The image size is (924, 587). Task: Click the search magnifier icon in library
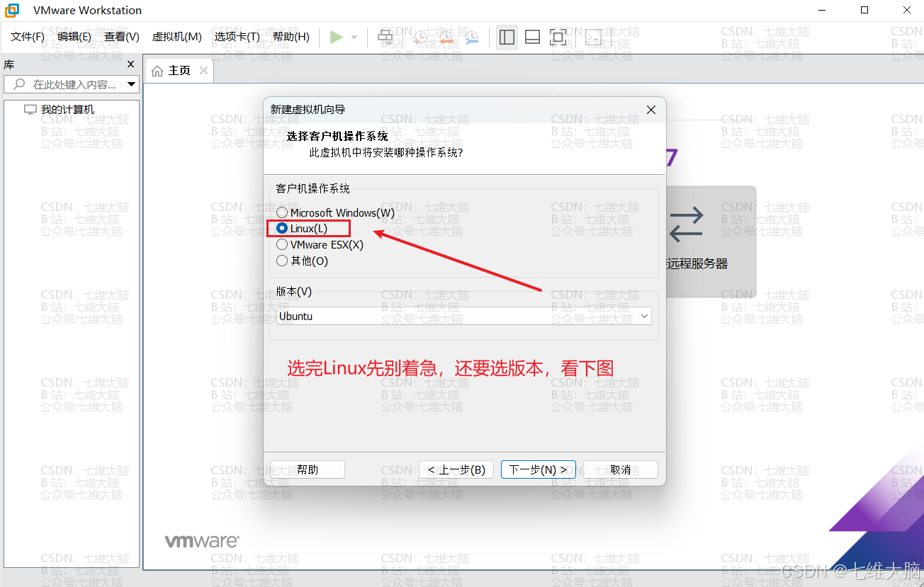pyautogui.click(x=19, y=84)
